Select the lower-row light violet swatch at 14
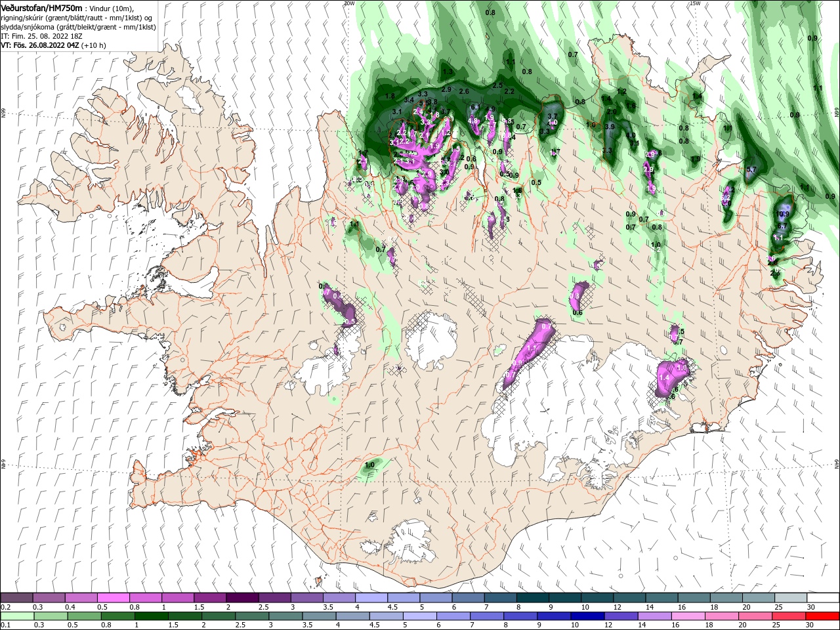 point(655,616)
